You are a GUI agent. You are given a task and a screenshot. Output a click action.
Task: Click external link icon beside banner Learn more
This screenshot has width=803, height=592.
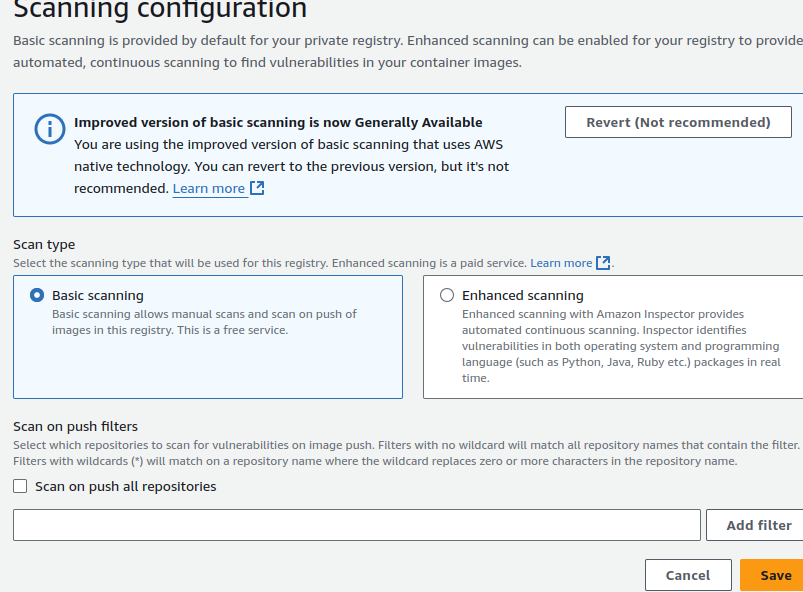point(257,188)
